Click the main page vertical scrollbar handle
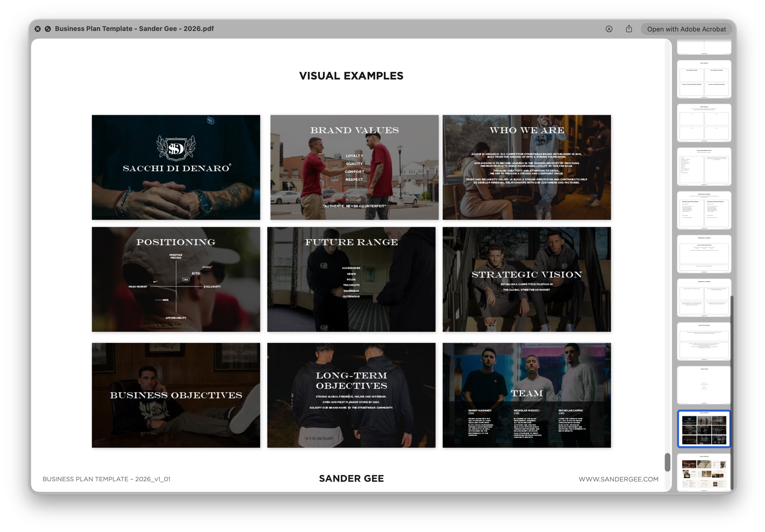Viewport: 765px width, 532px height. tap(667, 462)
